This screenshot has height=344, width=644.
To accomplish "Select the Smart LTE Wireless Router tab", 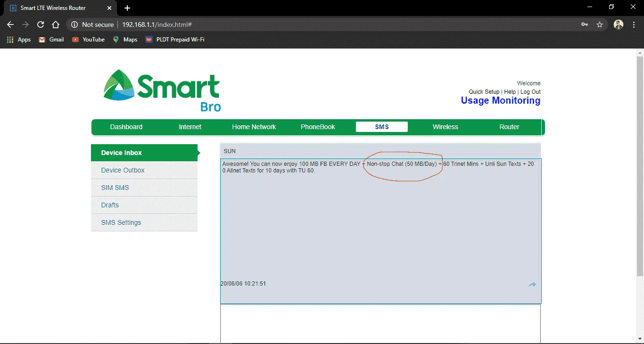I will (60, 8).
